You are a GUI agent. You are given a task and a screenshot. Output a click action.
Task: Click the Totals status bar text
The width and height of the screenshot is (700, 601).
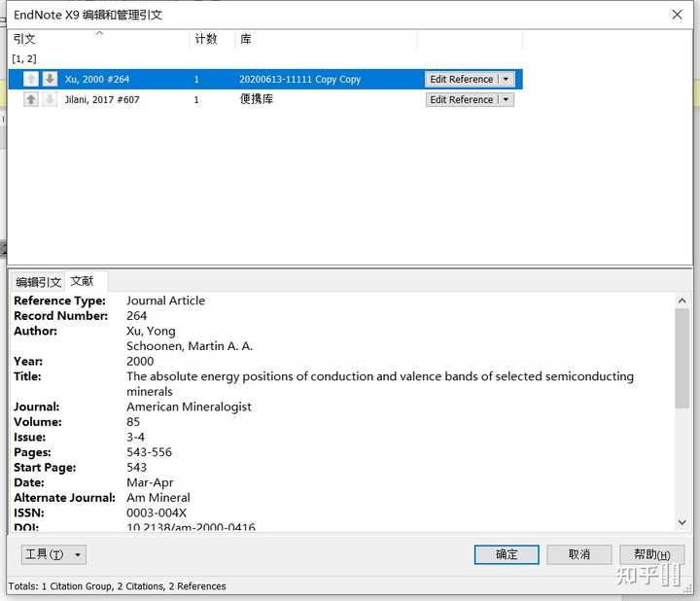[x=117, y=586]
